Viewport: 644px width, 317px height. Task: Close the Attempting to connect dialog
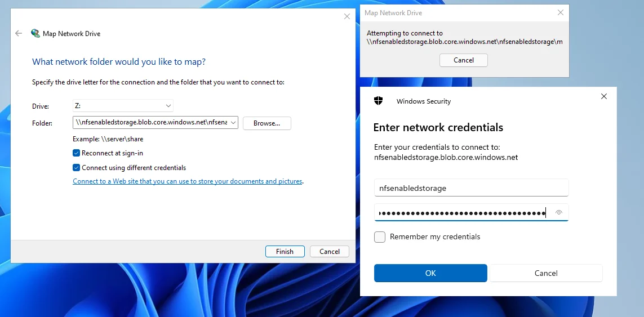point(561,13)
